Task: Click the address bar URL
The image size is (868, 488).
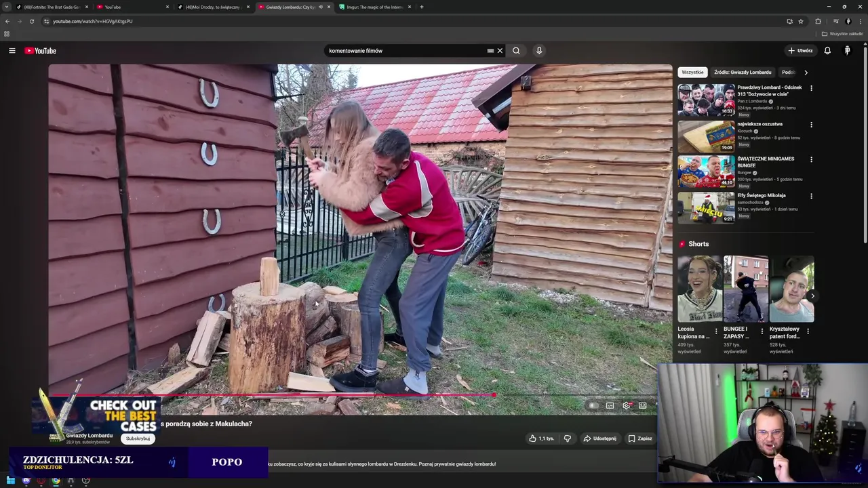Action: [x=93, y=21]
